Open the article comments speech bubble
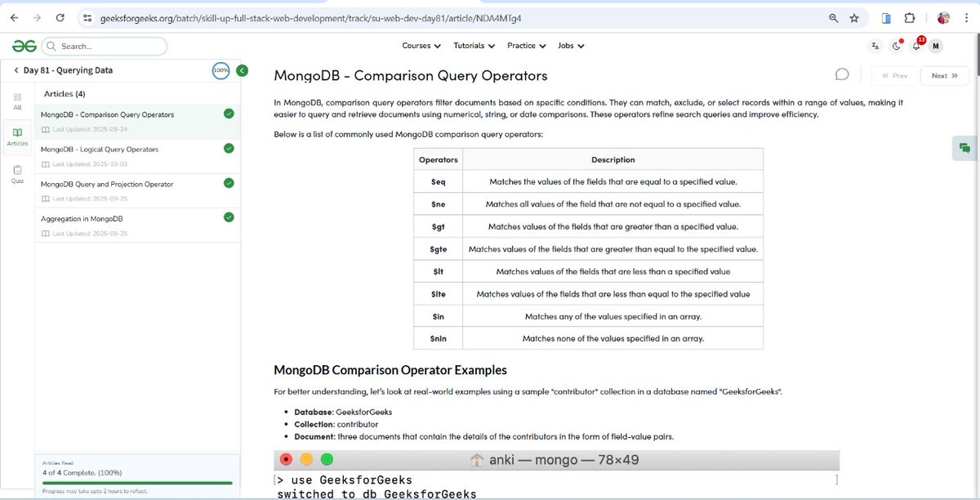 [842, 74]
